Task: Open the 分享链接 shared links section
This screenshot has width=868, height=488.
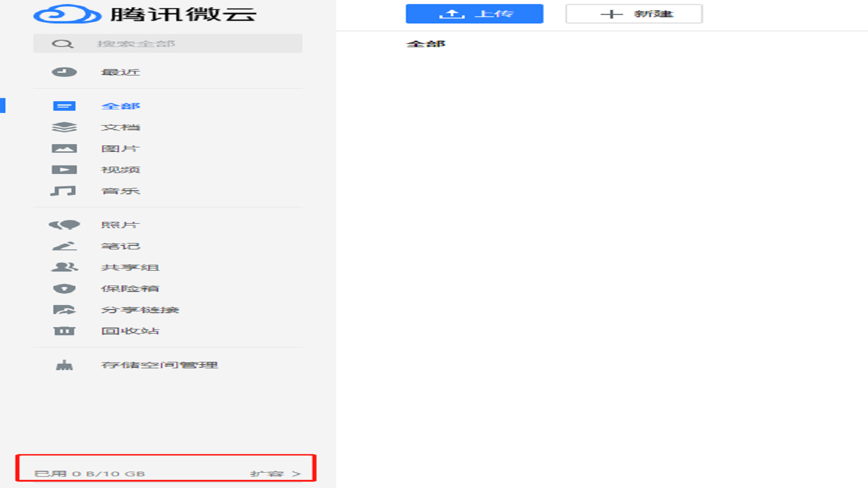Action: tap(140, 310)
